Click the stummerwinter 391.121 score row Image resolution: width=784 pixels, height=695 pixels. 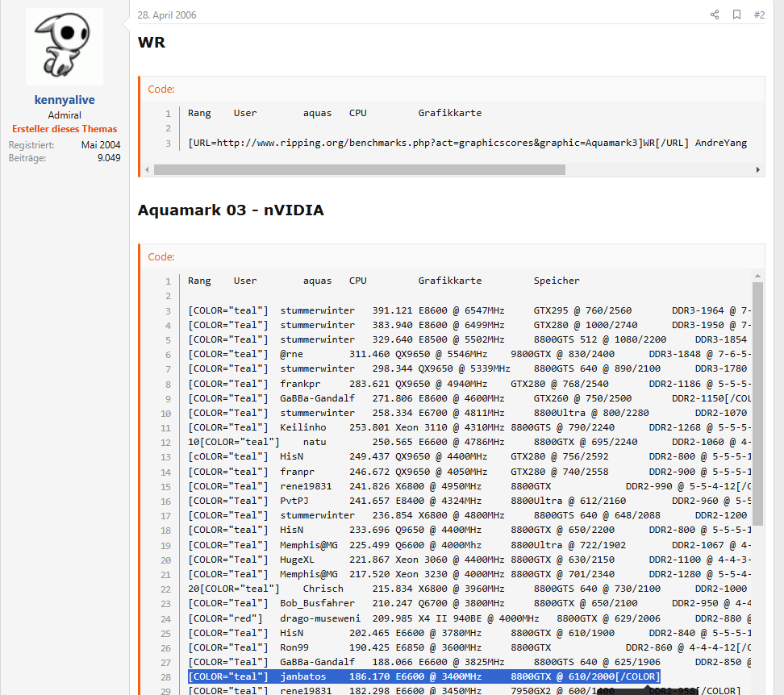(x=469, y=310)
